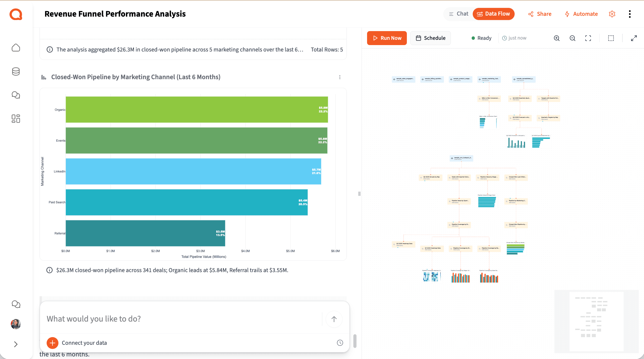The image size is (644, 359).
Task: Expand the collapsed sidebar with the chevron
Action: pyautogui.click(x=16, y=344)
